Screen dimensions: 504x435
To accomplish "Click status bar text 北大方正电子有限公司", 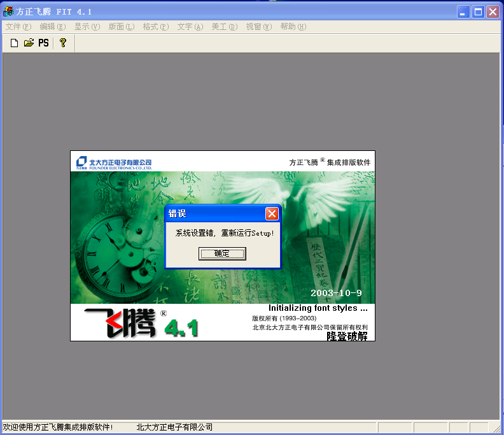I will tap(174, 427).
